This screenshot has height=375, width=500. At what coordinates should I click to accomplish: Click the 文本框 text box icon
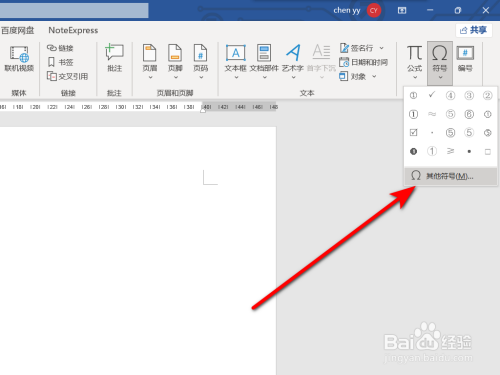[x=236, y=53]
